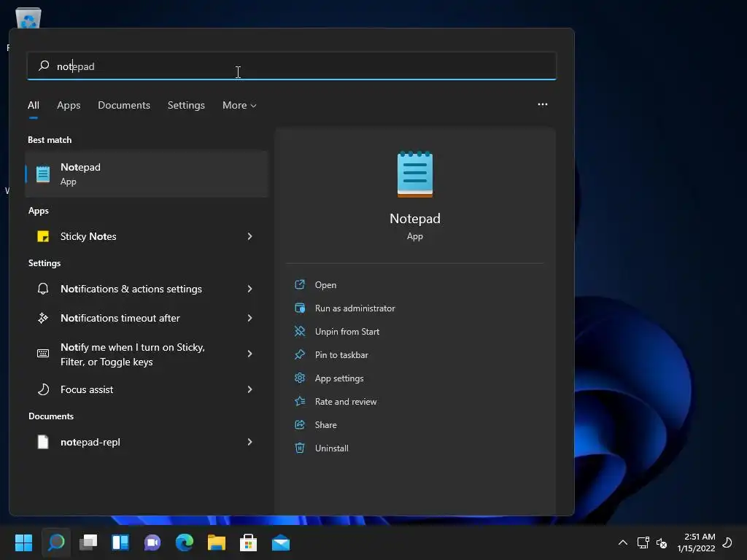
Task: Click the notepad search text field
Action: (x=292, y=66)
